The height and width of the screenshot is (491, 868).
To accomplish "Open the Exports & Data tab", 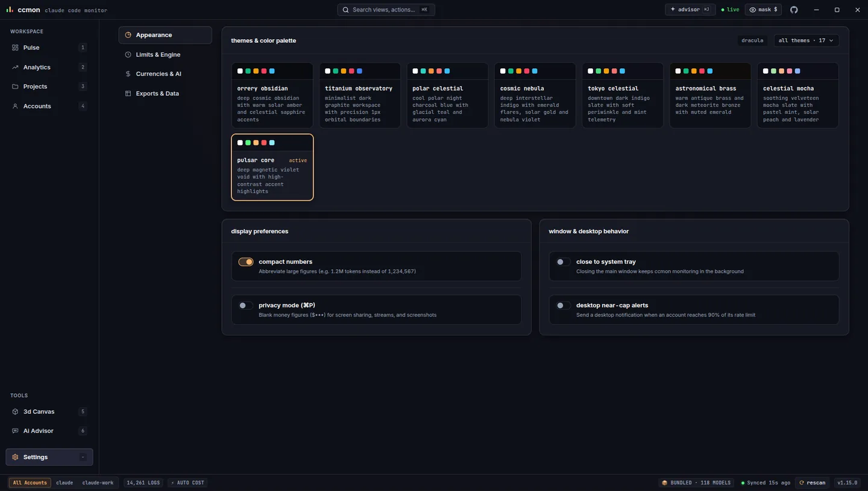I will point(165,93).
